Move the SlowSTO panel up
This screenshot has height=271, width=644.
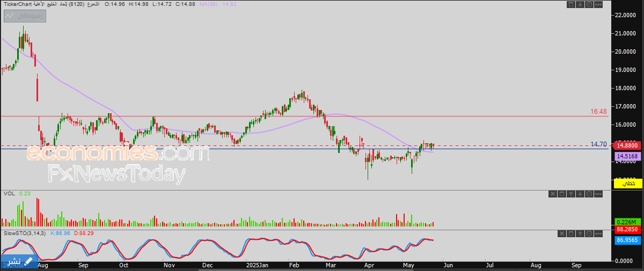click(580, 233)
